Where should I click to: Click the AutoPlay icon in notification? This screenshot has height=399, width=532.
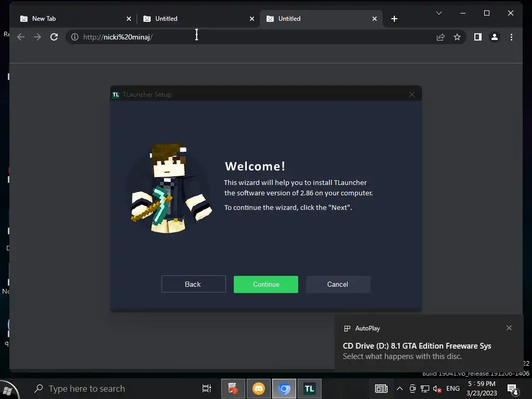(347, 328)
